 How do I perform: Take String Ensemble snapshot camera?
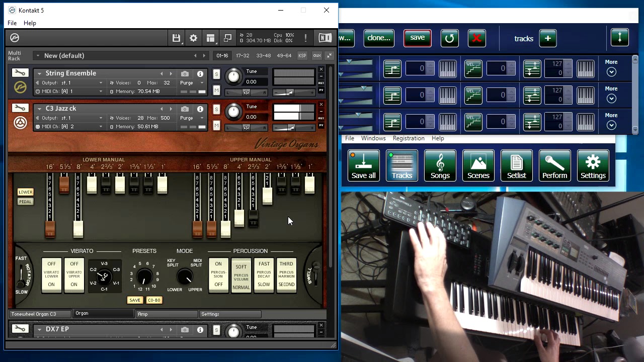[185, 74]
